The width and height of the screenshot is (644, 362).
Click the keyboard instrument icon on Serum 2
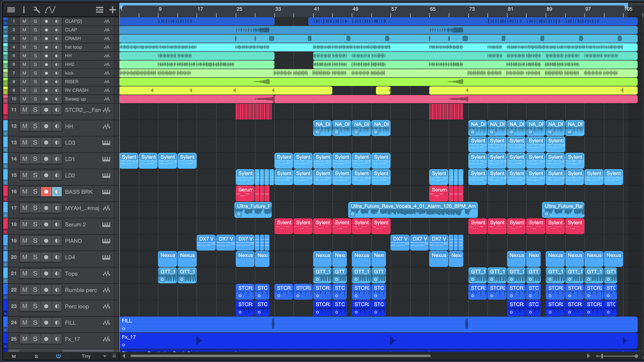coord(106,225)
